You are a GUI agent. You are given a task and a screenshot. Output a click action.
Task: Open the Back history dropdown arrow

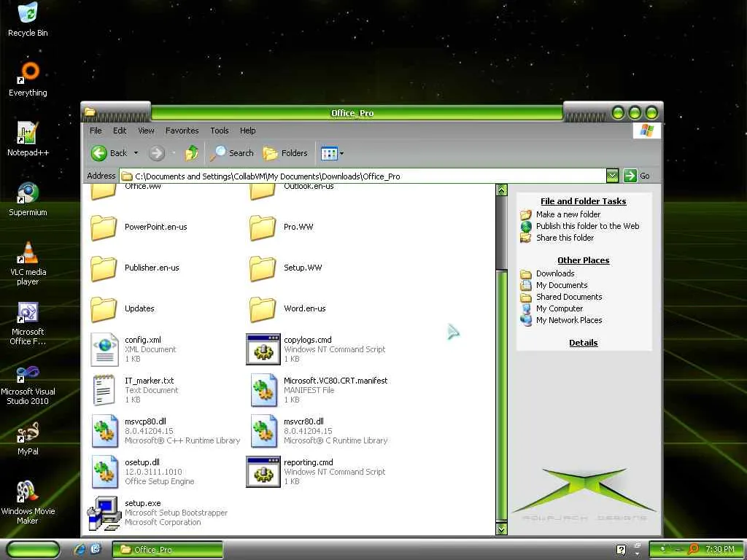136,153
